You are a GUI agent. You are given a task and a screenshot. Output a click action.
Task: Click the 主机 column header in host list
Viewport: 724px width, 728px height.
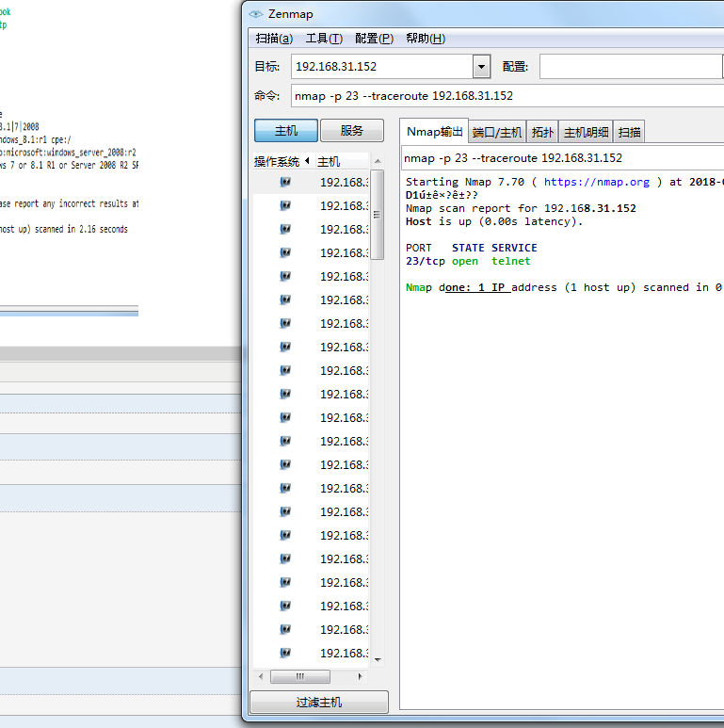click(x=329, y=162)
